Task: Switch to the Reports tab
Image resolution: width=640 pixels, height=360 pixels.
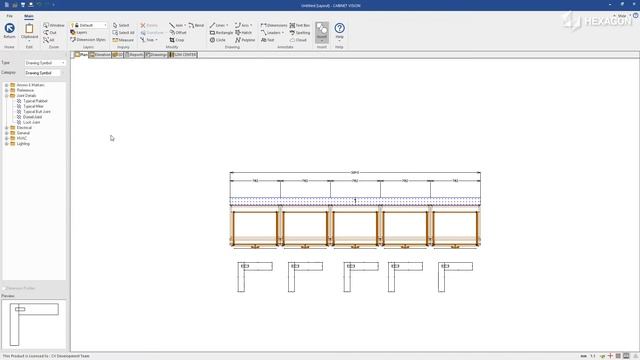Action: 134,55
